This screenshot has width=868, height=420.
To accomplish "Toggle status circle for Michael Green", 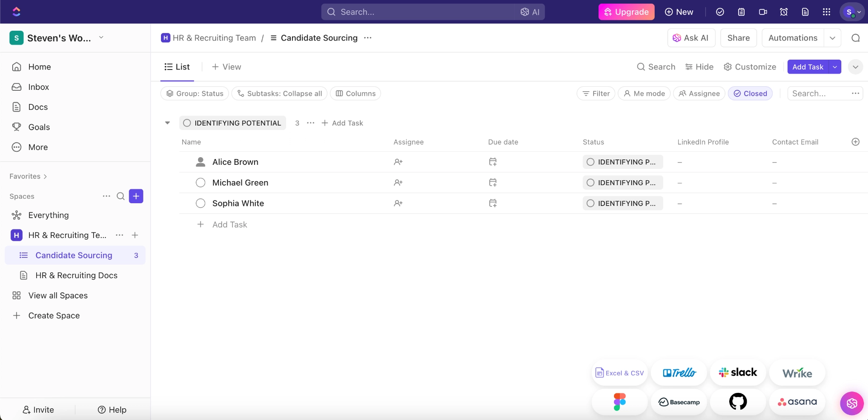I will click(201, 182).
